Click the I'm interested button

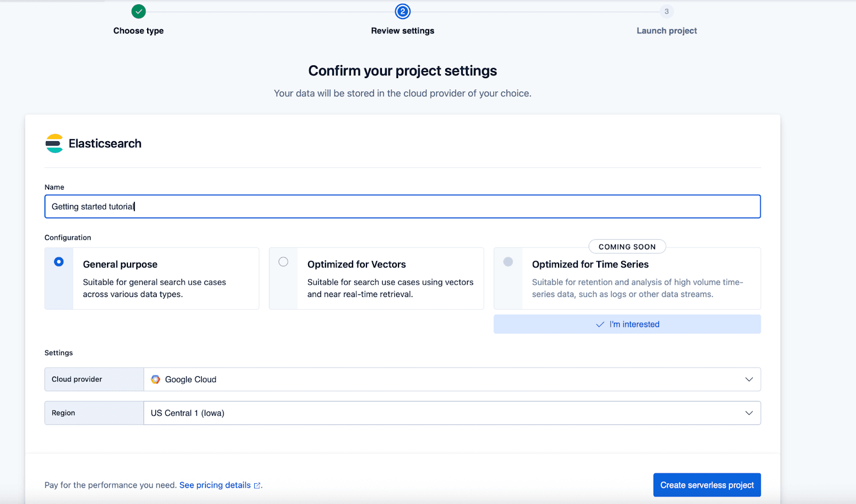coord(627,324)
